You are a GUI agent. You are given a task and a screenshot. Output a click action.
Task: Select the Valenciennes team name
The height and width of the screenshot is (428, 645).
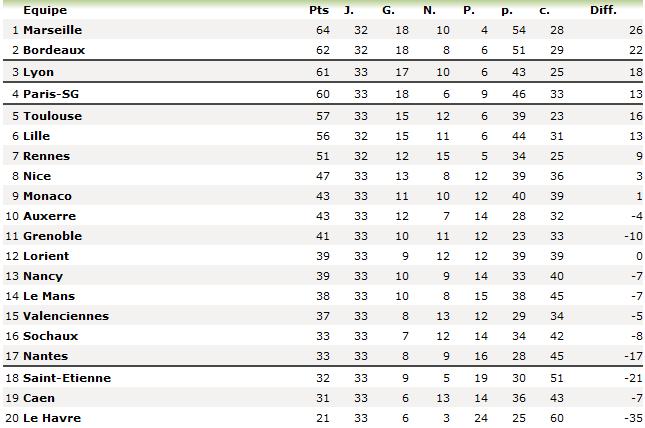[x=66, y=316]
